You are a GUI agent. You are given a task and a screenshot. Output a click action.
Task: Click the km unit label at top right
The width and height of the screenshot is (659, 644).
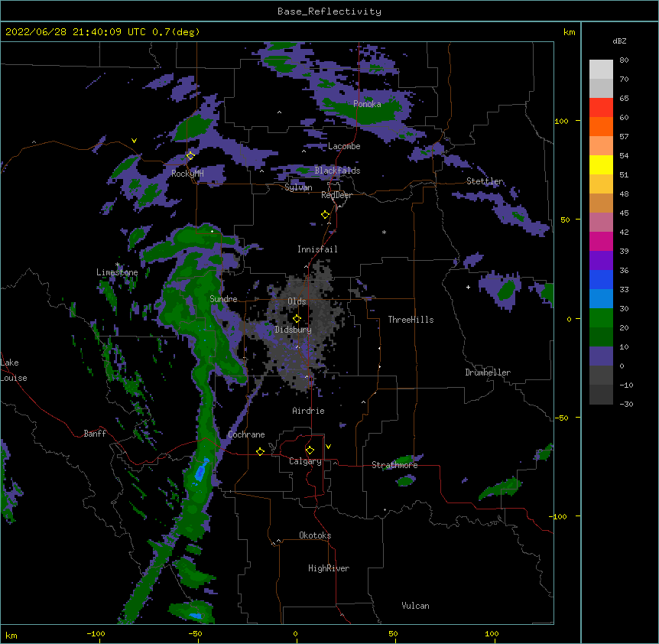[570, 32]
